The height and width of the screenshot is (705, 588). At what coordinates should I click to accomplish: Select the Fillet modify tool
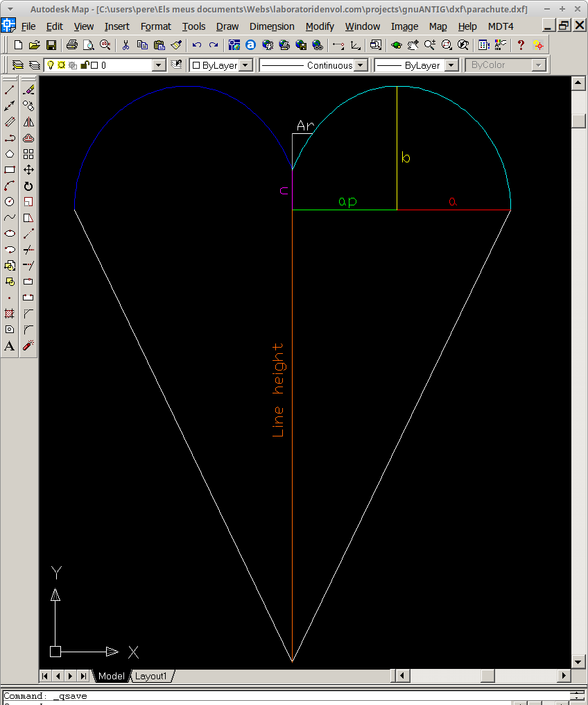point(28,330)
